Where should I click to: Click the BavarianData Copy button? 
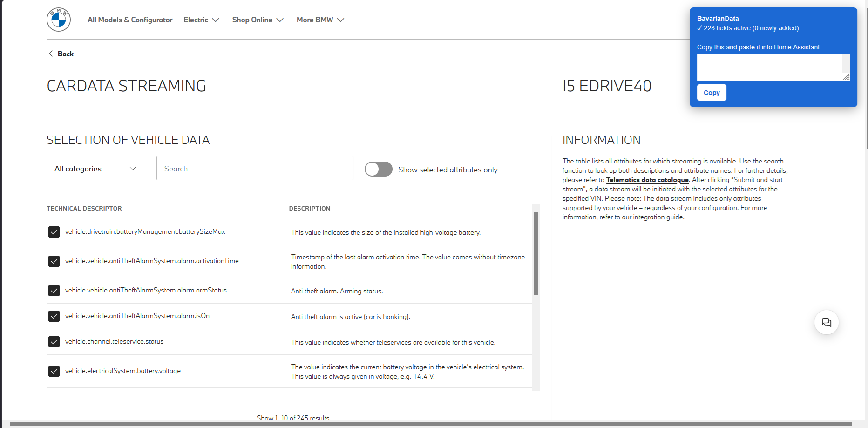point(712,93)
